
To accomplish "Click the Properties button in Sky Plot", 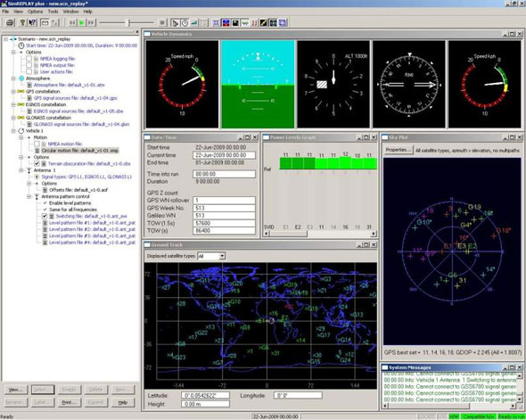I will 399,150.
